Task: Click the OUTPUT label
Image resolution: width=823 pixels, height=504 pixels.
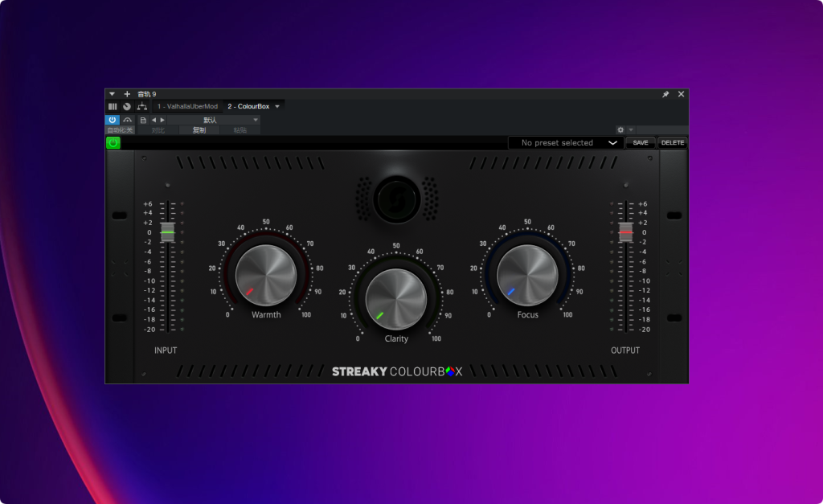Action: coord(625,350)
